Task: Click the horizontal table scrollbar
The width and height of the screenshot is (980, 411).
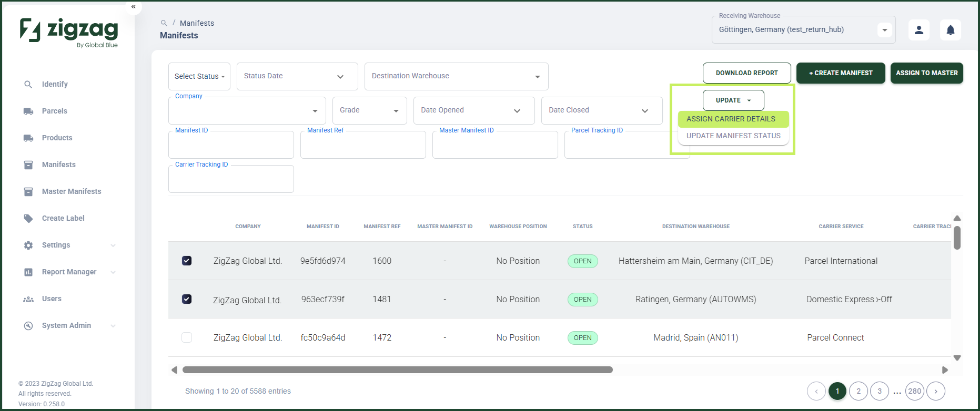Action: click(x=397, y=370)
